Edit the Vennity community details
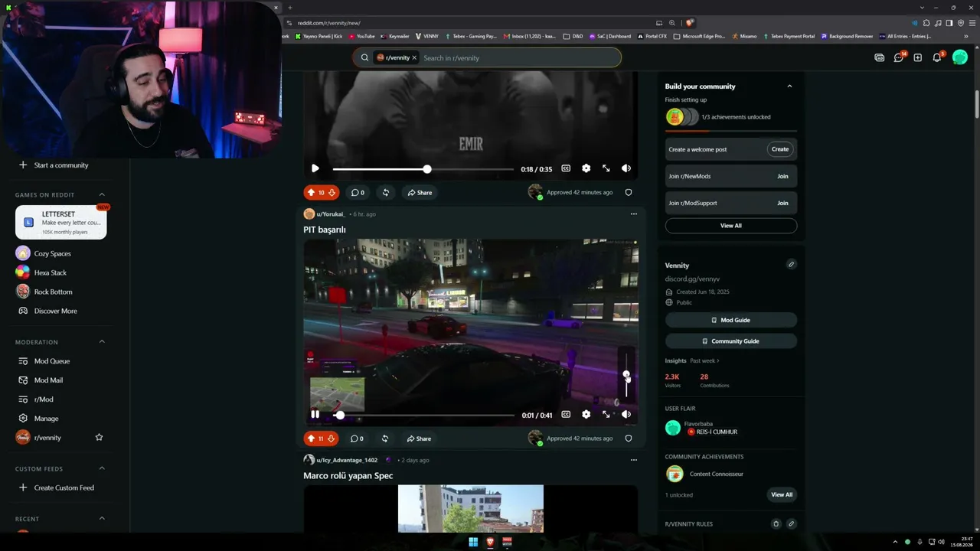Viewport: 980px width, 551px height. [x=791, y=265]
